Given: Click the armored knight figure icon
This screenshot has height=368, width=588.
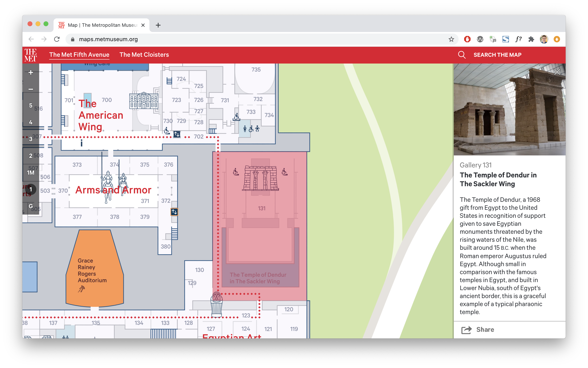Looking at the screenshot, I should (108, 187).
